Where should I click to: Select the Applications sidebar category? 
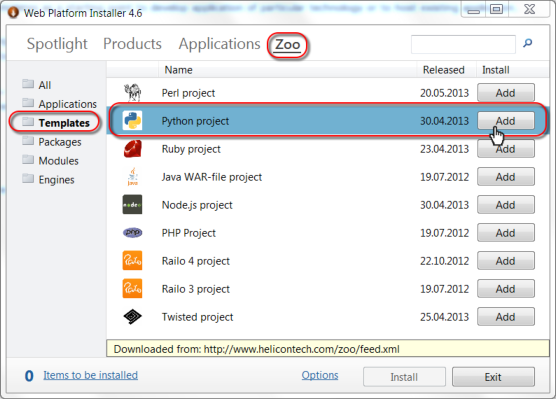67,104
